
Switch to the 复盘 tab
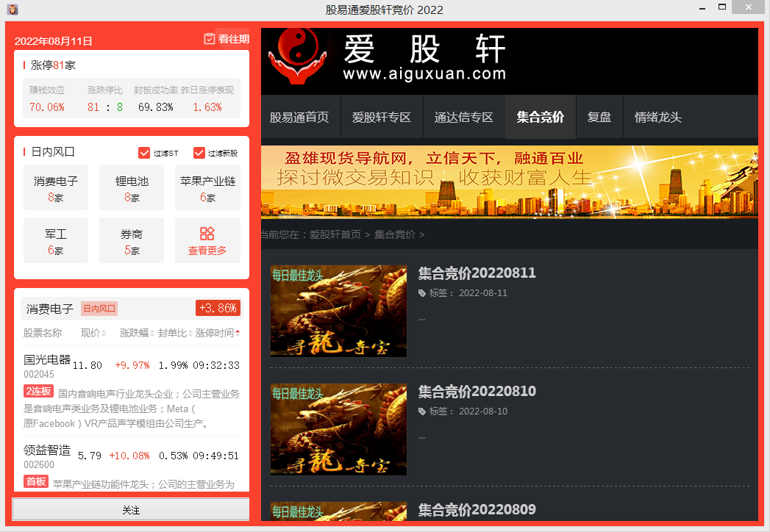599,117
